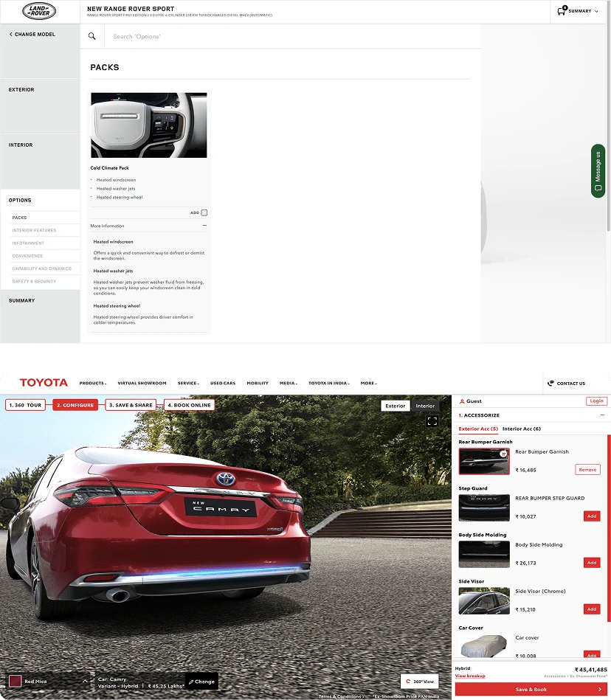Expand the color picker chevron
This screenshot has height=700, width=611.
pos(85,681)
